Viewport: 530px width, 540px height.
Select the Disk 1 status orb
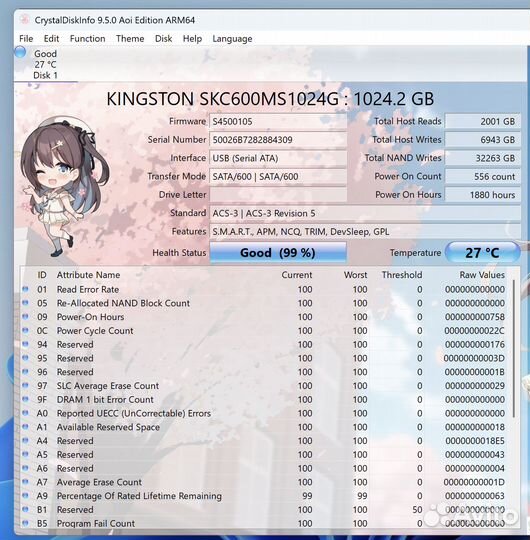21,52
